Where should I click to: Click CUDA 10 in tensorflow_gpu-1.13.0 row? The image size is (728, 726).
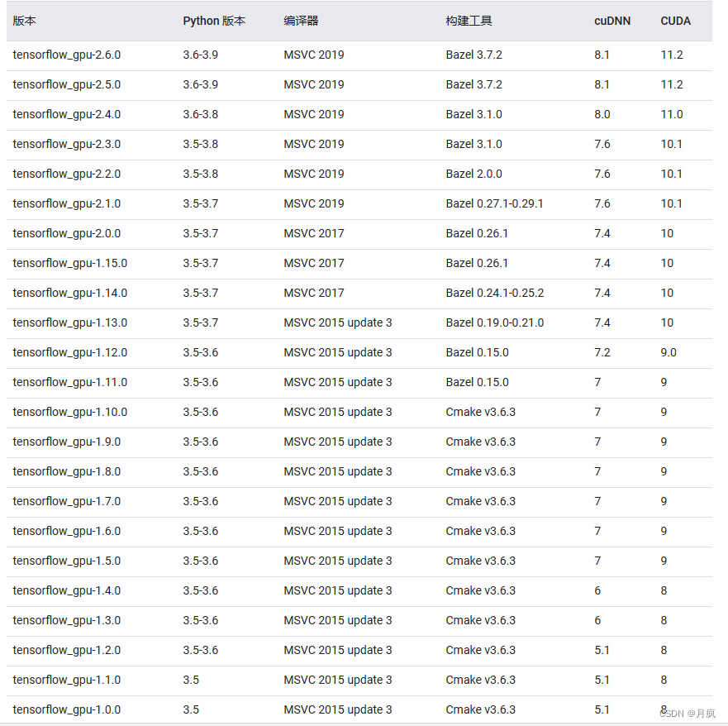coord(667,322)
